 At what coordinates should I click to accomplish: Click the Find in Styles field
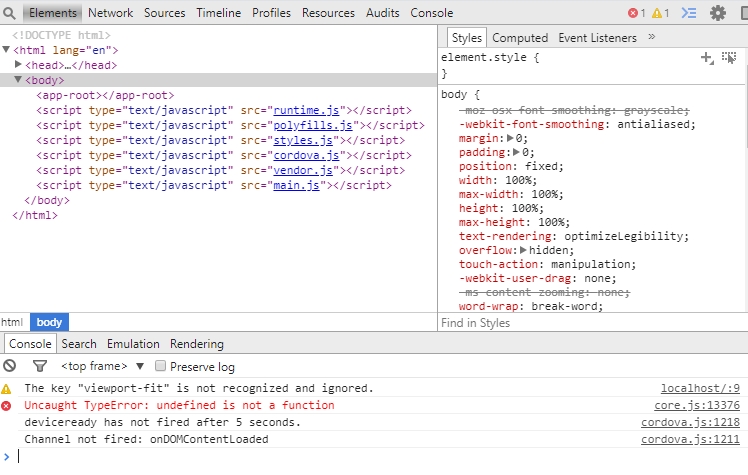click(x=592, y=323)
